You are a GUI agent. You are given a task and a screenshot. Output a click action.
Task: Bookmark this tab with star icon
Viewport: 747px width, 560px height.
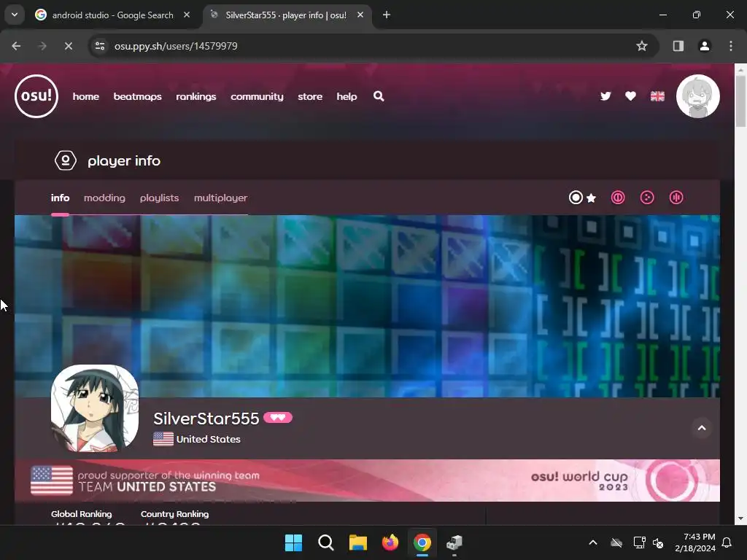pos(642,46)
